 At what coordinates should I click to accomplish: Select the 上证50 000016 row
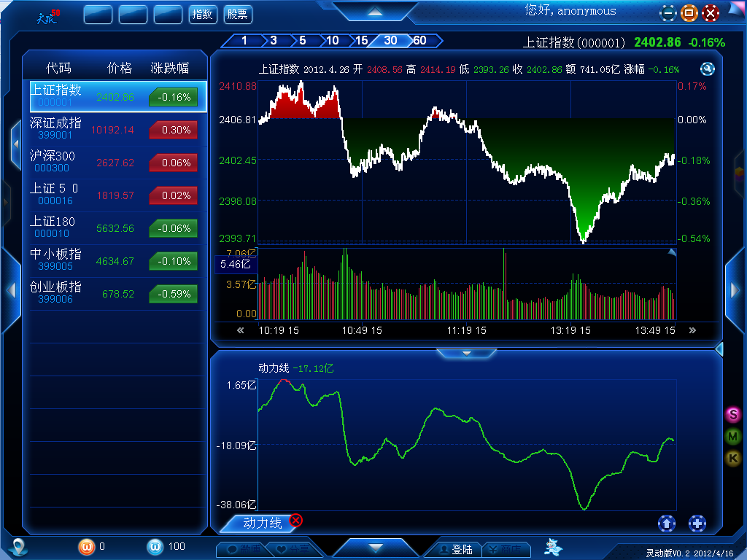(x=118, y=195)
